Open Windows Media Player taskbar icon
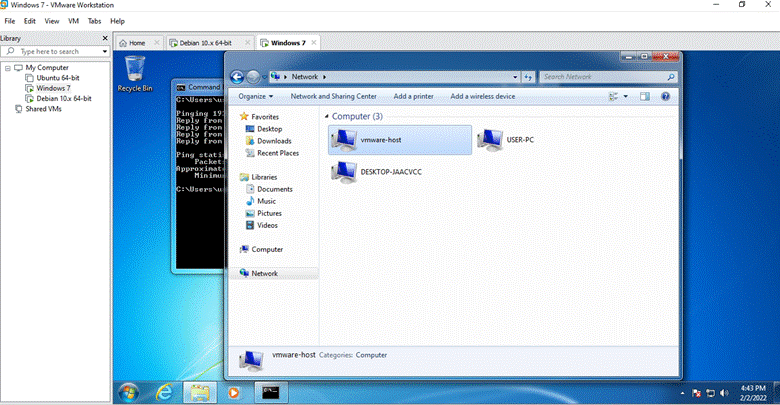 (x=233, y=393)
